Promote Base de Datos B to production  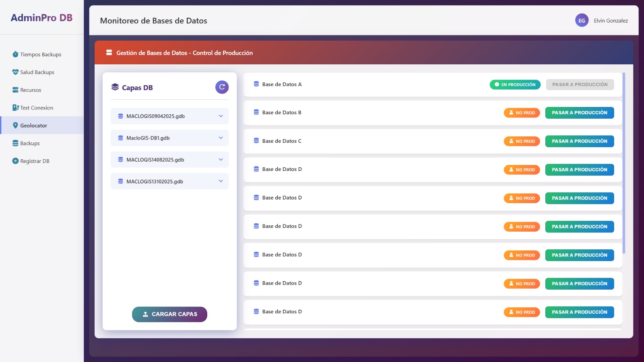[579, 113]
